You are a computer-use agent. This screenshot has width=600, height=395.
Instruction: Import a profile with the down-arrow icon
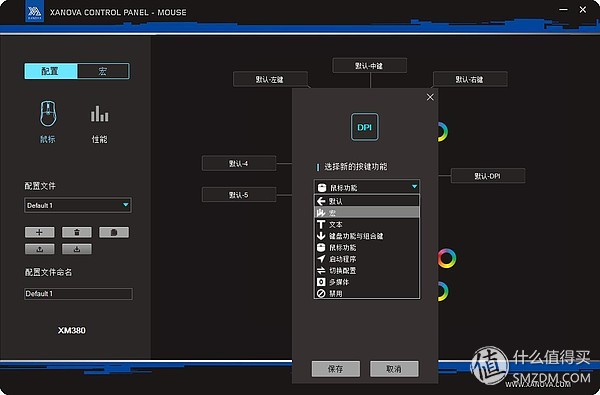(x=77, y=249)
